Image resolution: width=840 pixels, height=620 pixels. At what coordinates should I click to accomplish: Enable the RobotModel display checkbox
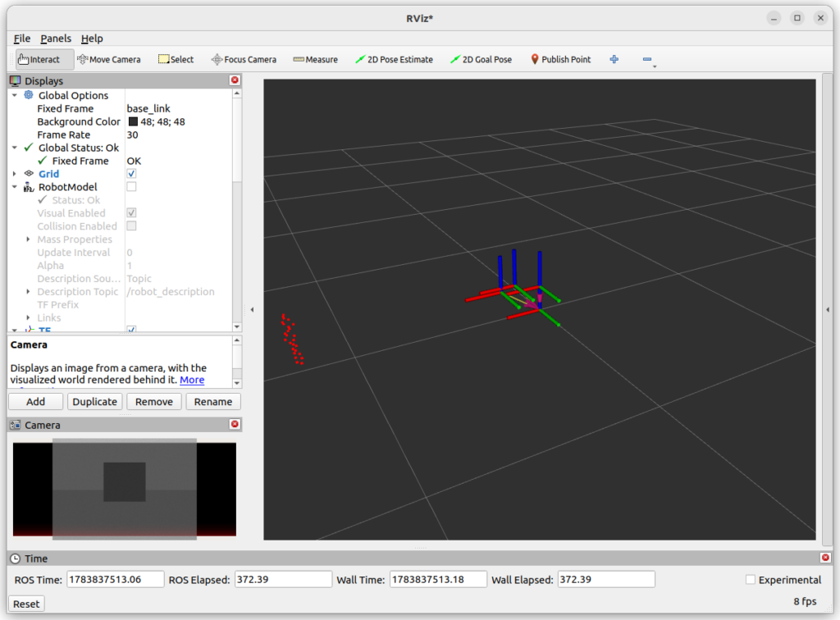click(131, 187)
